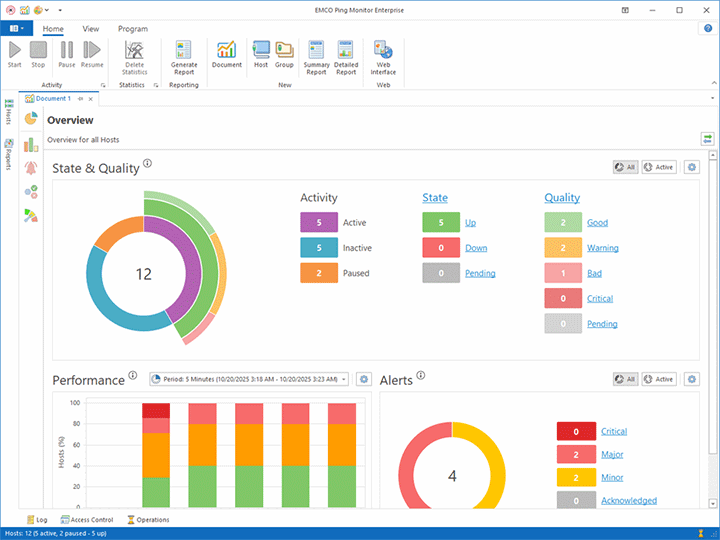Open the Operations bottom tab
The image size is (720, 540).
coord(148,520)
